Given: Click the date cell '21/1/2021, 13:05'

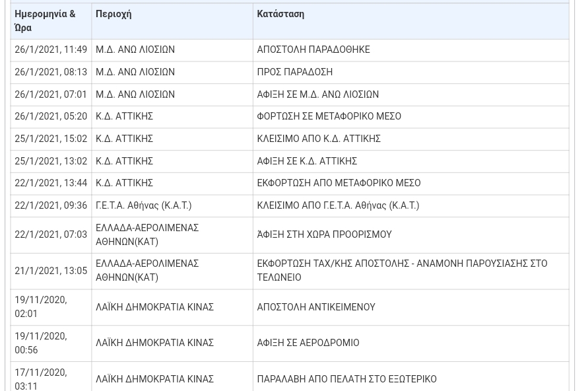Looking at the screenshot, I should pos(51,271).
